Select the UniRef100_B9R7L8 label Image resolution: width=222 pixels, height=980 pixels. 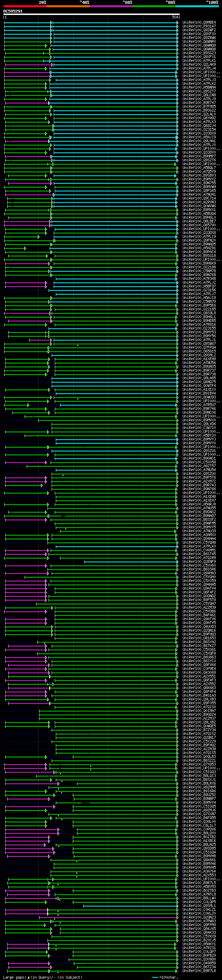coord(199,971)
